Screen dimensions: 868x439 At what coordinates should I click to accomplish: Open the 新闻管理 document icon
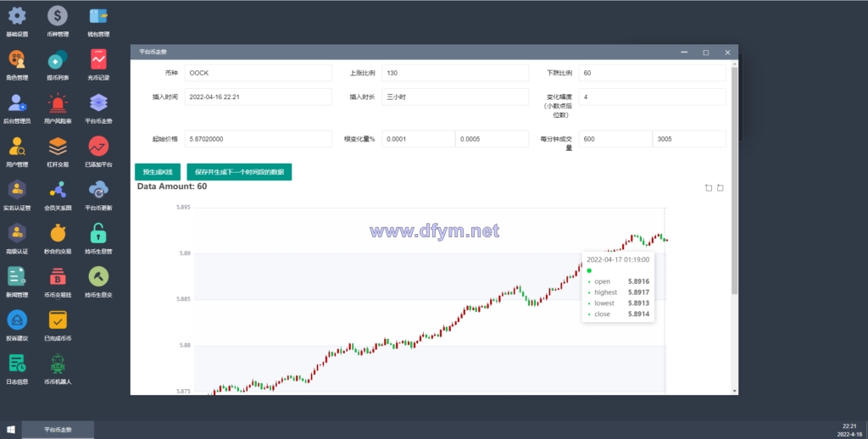17,276
